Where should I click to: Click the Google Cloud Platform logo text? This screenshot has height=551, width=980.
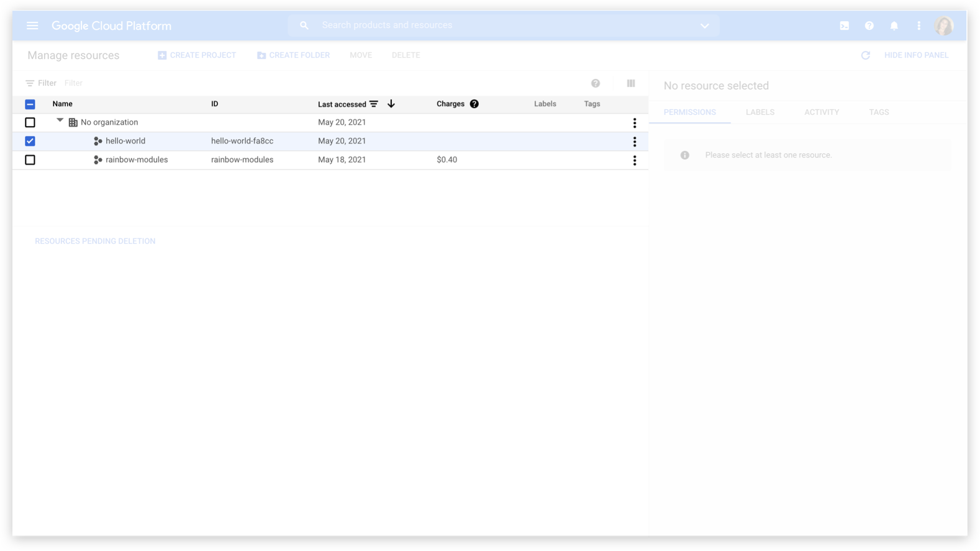click(x=111, y=25)
